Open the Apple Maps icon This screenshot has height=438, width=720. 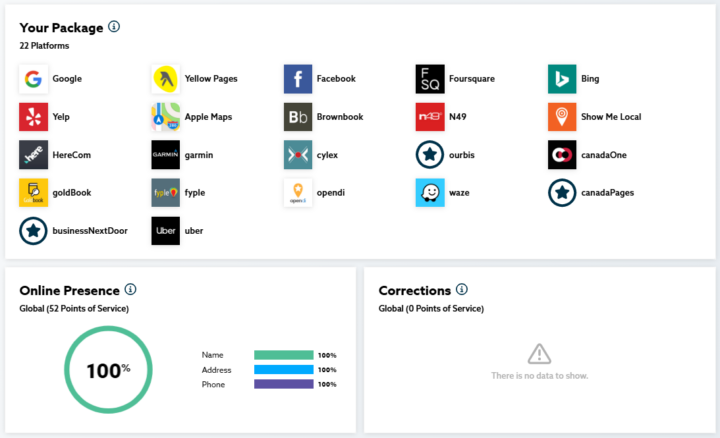click(x=166, y=117)
